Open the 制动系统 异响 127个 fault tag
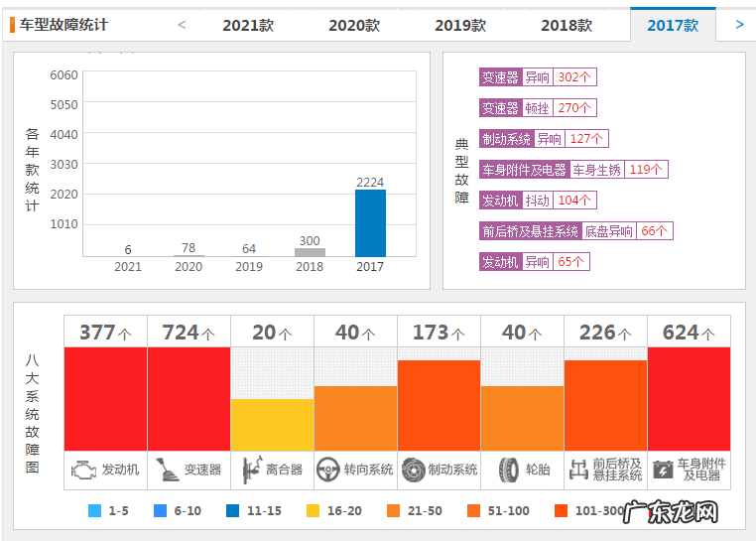 point(544,139)
